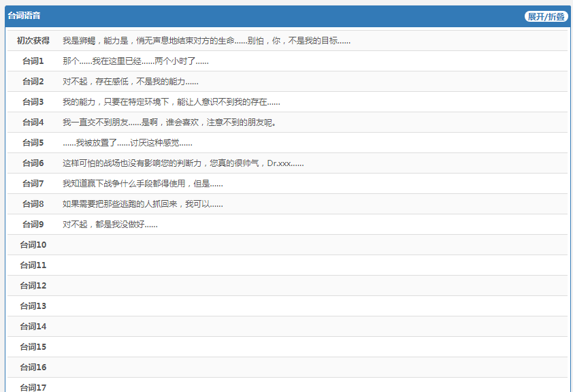Viewport: 573px width, 392px height.
Task: Select the 台词13 row label
Action: (x=33, y=306)
